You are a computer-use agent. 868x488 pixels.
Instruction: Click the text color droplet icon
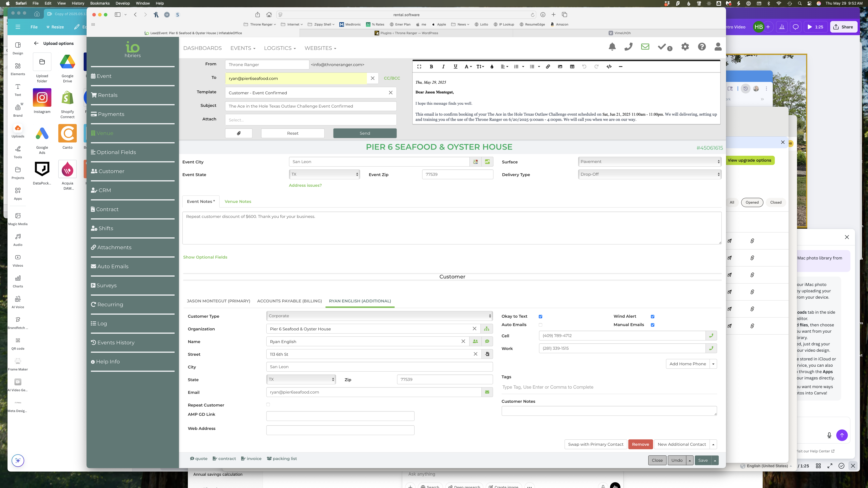tap(492, 67)
